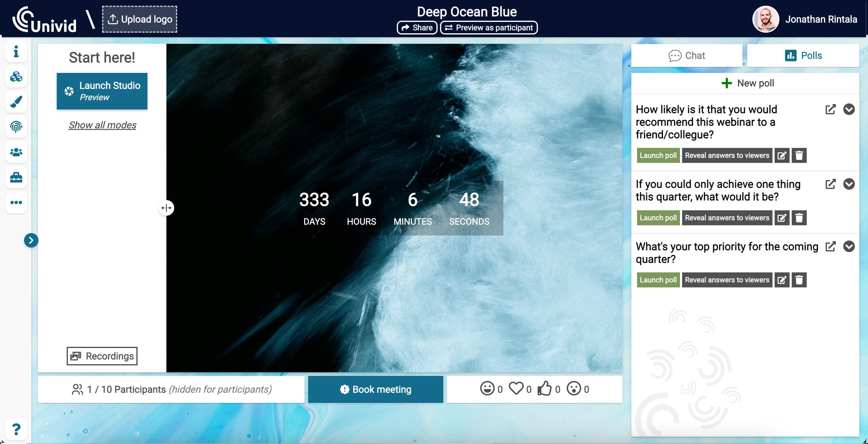Select the brush/design tool icon
Screen dimensions: 868x444
16,102
